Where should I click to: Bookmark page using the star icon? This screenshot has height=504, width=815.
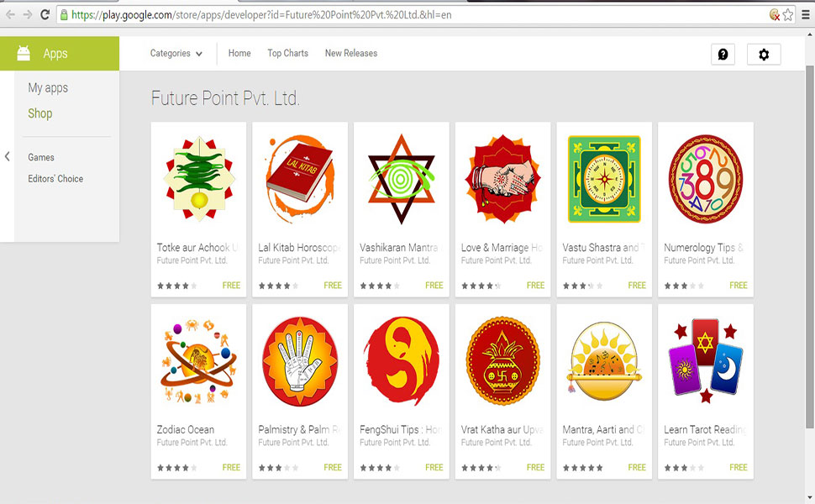788,14
